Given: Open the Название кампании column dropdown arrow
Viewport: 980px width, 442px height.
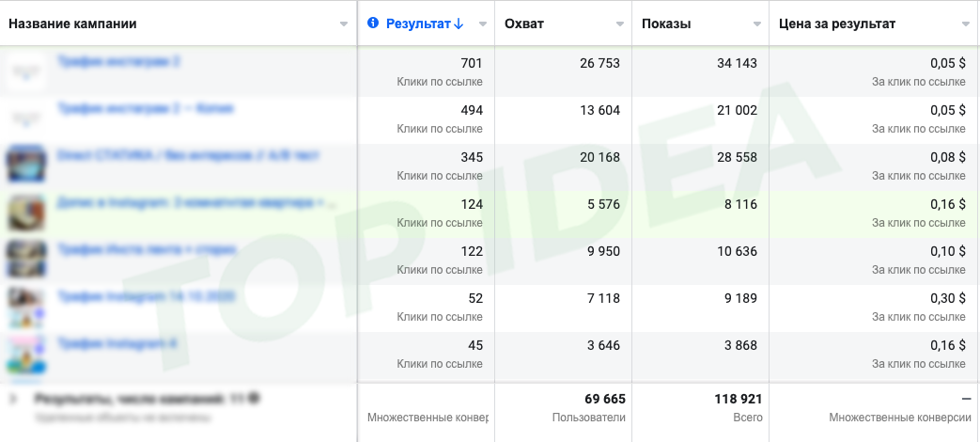Looking at the screenshot, I should [343, 24].
